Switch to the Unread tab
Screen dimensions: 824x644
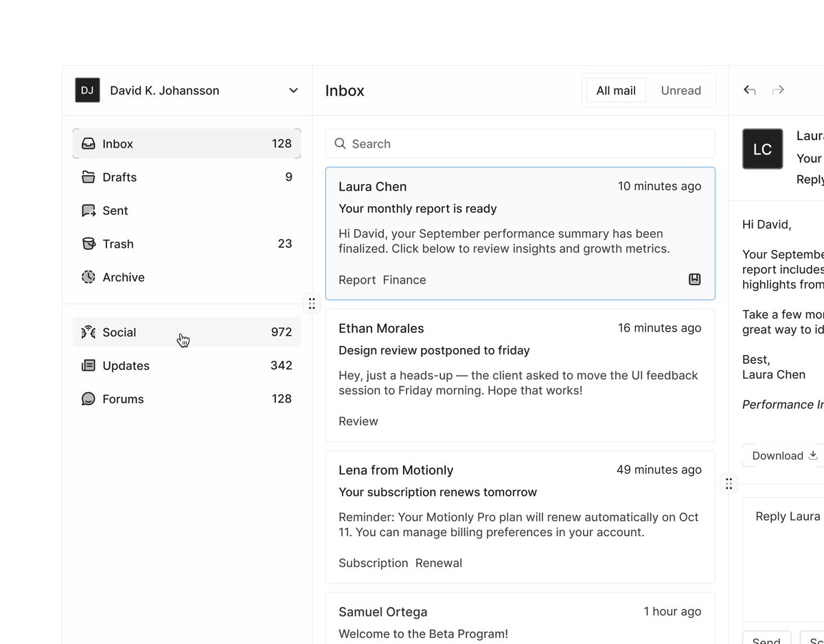coord(681,90)
